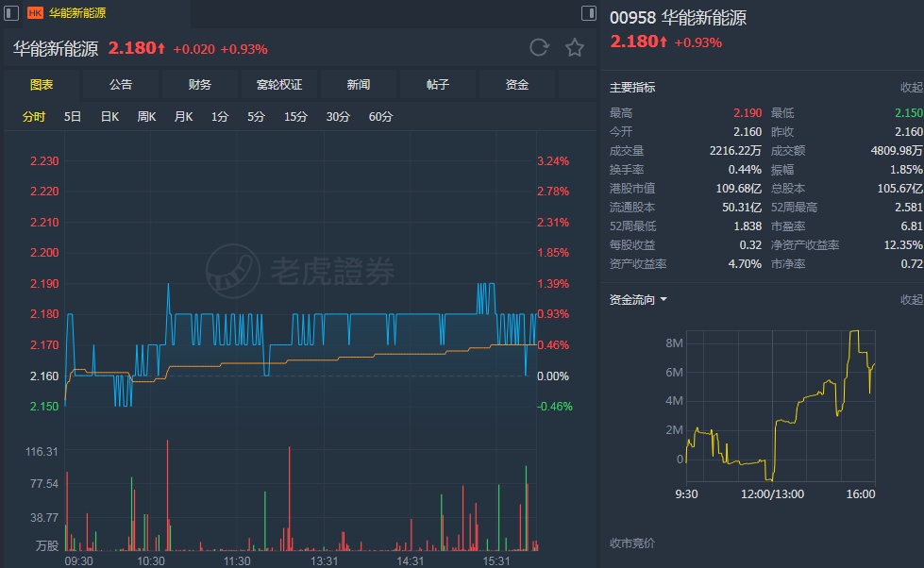Click the 12:00/13:00 fund flow axis label
Screen dimensions: 924x568
(x=772, y=493)
